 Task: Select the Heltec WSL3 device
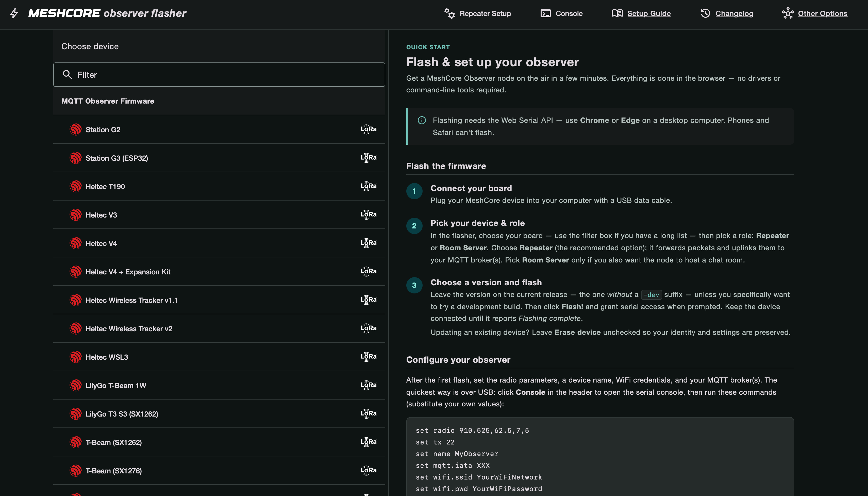(219, 357)
